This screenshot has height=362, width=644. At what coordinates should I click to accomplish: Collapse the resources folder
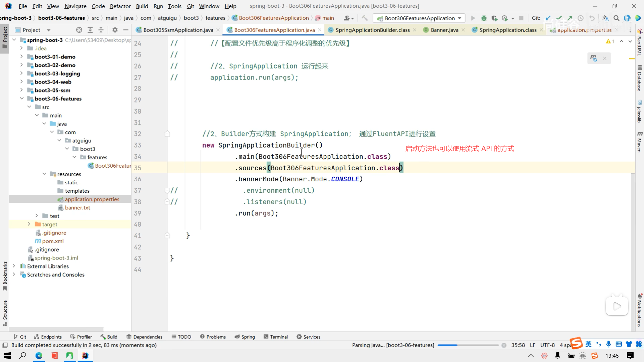44,174
